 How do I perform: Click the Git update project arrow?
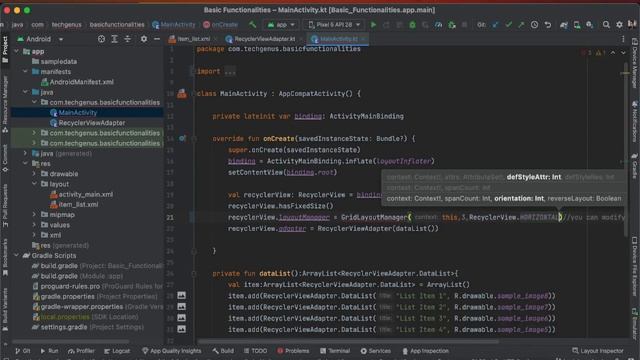(495, 25)
